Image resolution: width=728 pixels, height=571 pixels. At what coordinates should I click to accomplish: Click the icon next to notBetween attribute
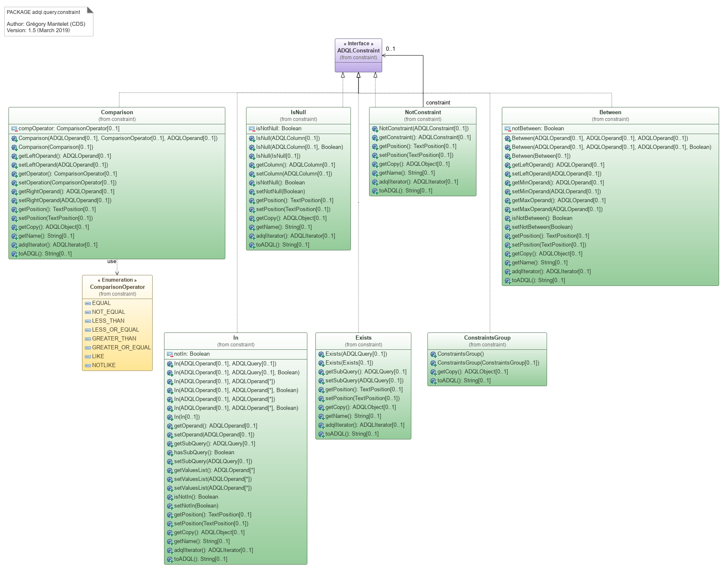point(508,129)
